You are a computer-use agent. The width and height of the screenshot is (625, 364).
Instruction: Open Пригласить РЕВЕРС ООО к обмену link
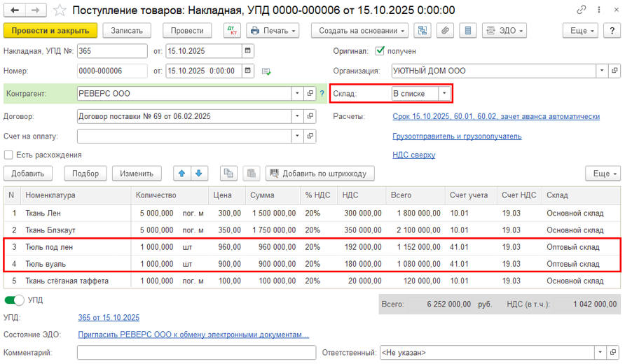click(x=193, y=335)
